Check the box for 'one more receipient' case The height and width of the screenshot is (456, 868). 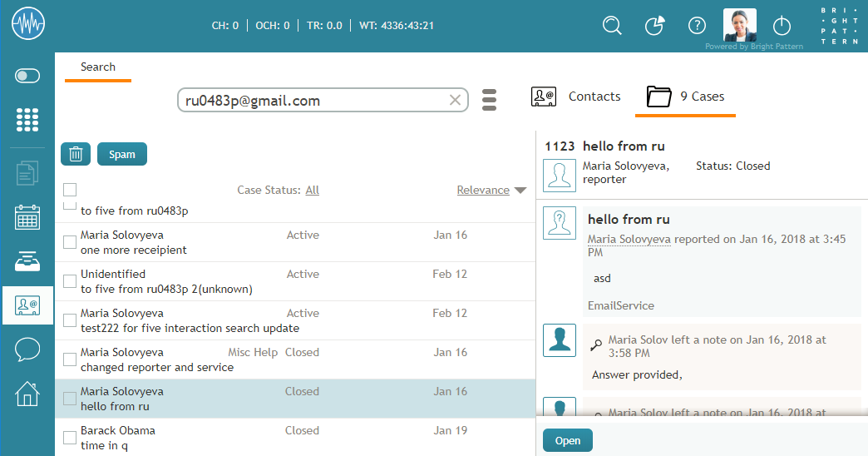(70, 242)
